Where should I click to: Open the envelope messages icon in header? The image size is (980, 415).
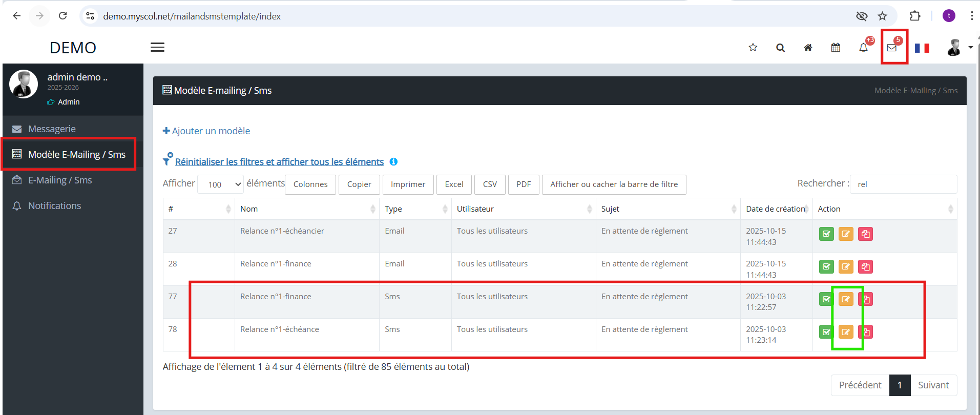click(892, 48)
